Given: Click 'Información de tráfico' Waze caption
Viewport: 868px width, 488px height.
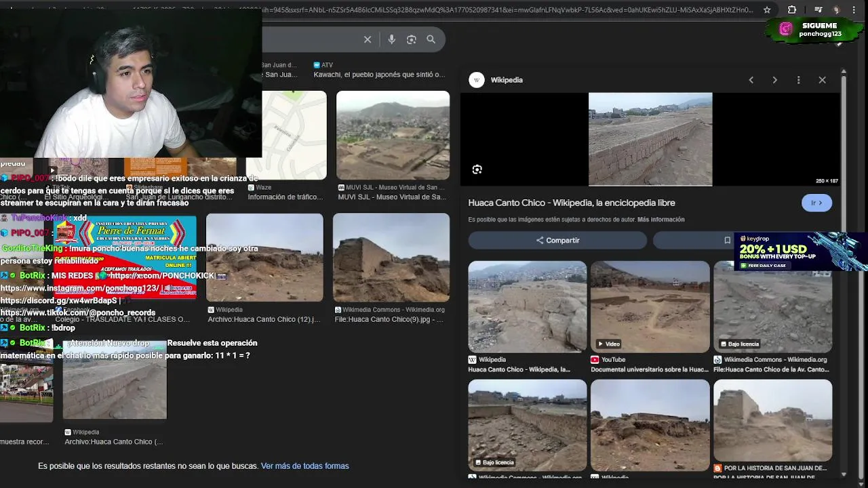Looking at the screenshot, I should (285, 197).
